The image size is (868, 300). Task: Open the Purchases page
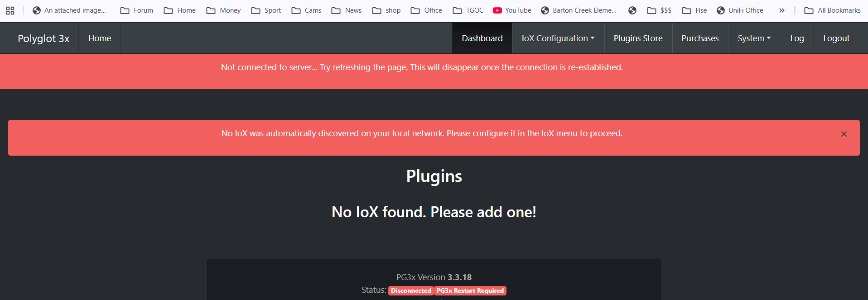pos(700,38)
